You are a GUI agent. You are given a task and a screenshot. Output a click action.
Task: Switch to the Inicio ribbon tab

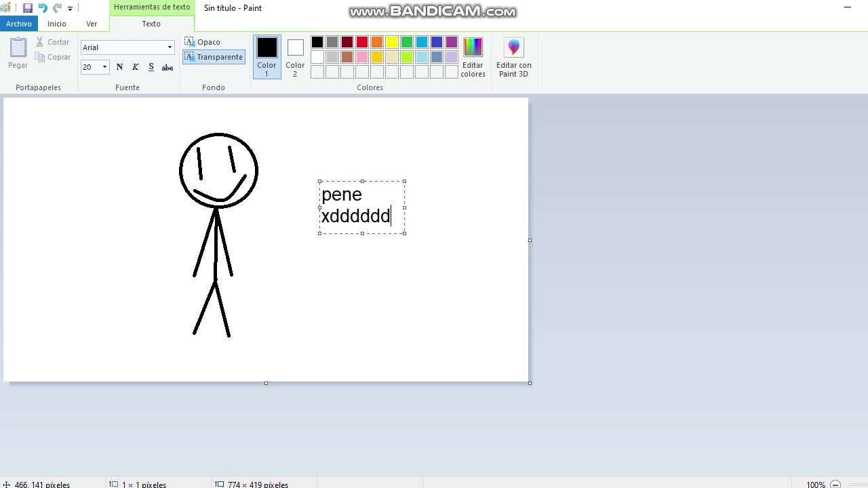pos(56,24)
